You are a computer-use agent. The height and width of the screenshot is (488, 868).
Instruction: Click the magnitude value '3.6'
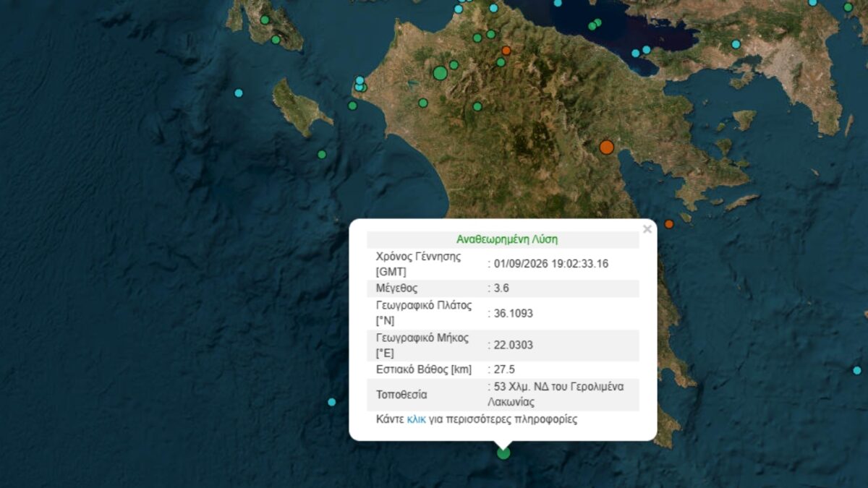pos(501,288)
